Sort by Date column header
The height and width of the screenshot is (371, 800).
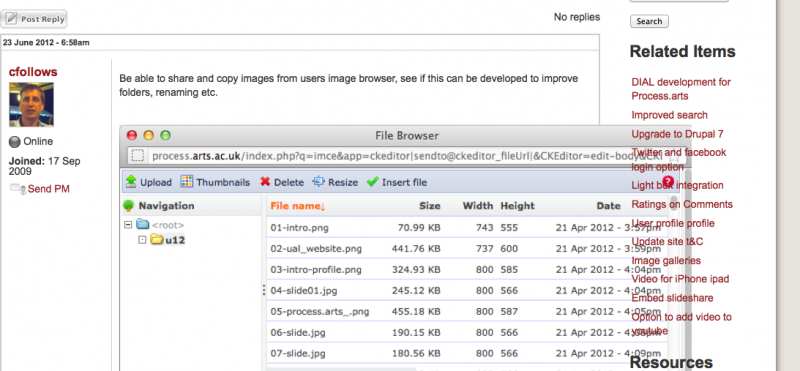point(609,206)
